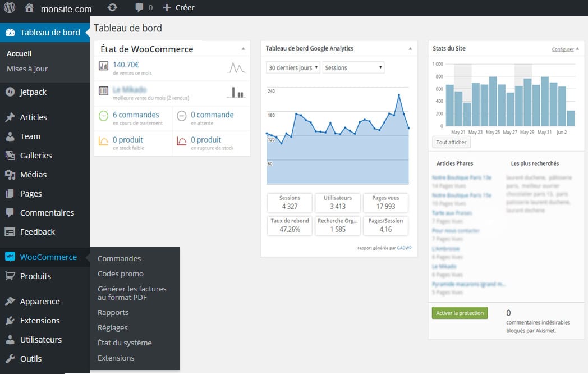
Task: Click the Jetpack sidebar icon
Action: [x=10, y=92]
